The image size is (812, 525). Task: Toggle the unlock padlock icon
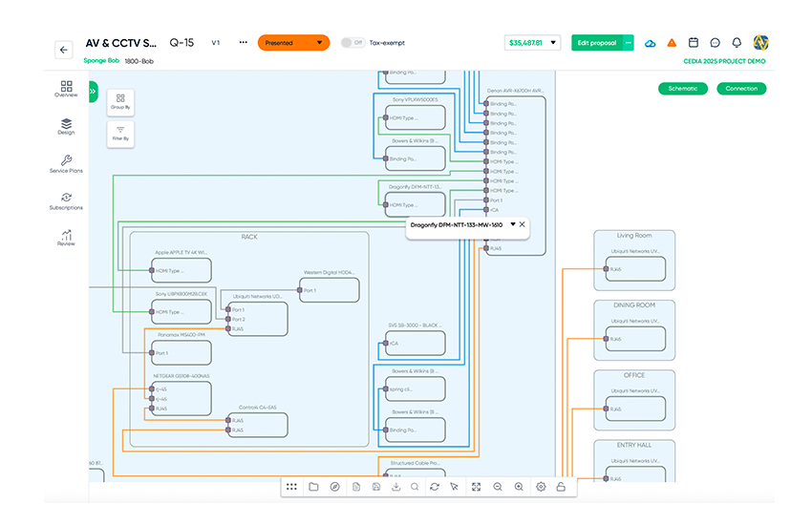coord(561,487)
